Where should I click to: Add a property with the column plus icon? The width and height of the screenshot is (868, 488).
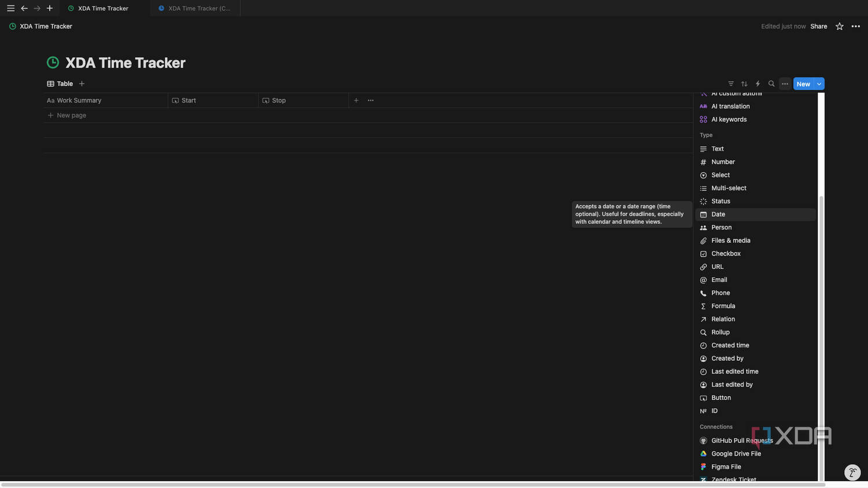(356, 100)
